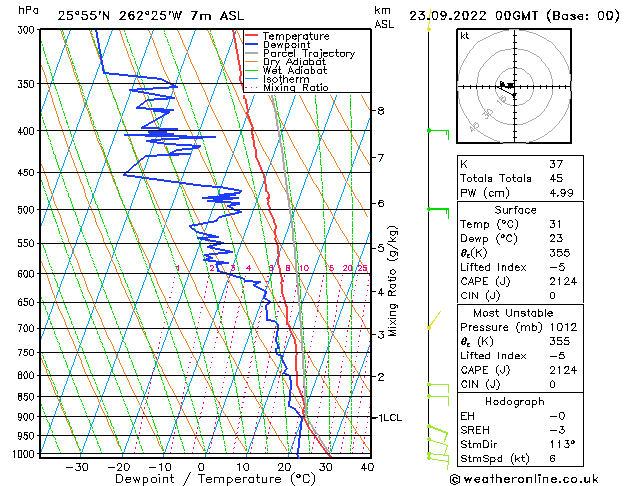Click the 750 hPa pressure axis label
629x486 pixels.
pos(28,352)
